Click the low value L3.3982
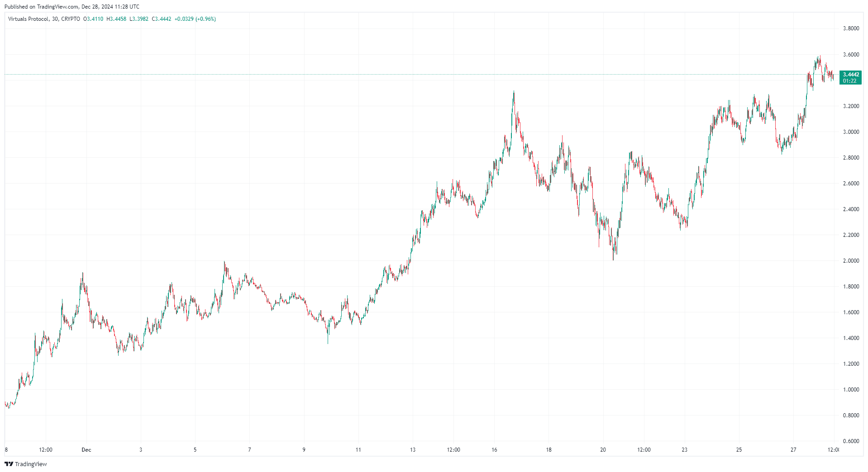868x472 pixels. point(139,19)
